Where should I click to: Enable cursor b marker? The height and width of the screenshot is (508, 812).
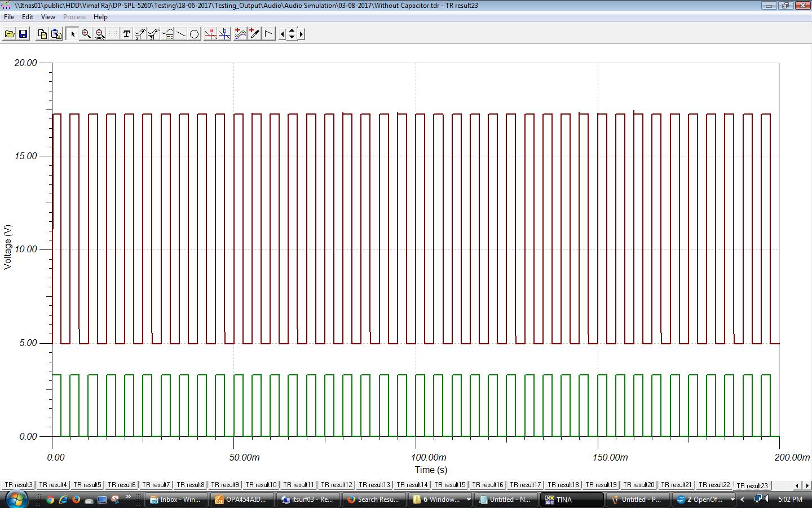[224, 34]
